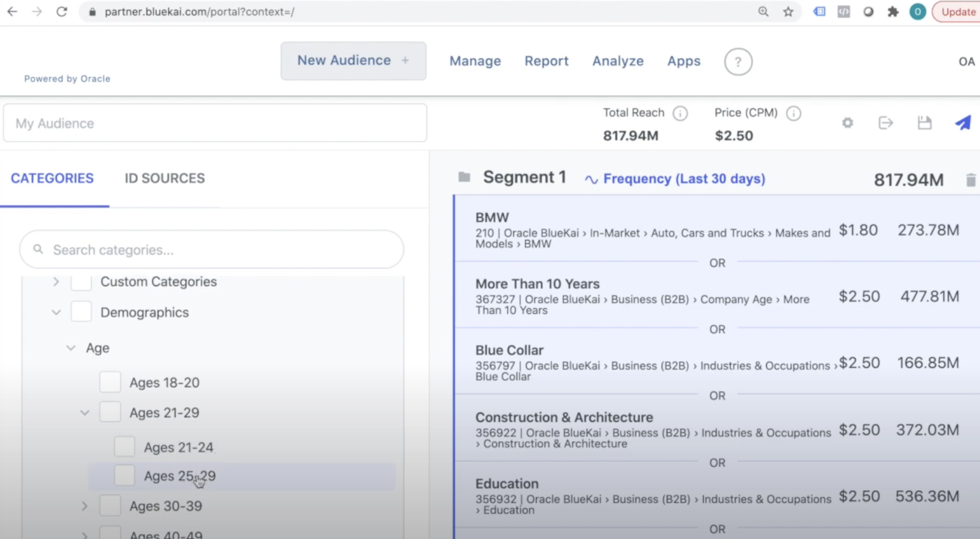
Task: Show Price (CPM) info tooltip icon
Action: [x=794, y=113]
